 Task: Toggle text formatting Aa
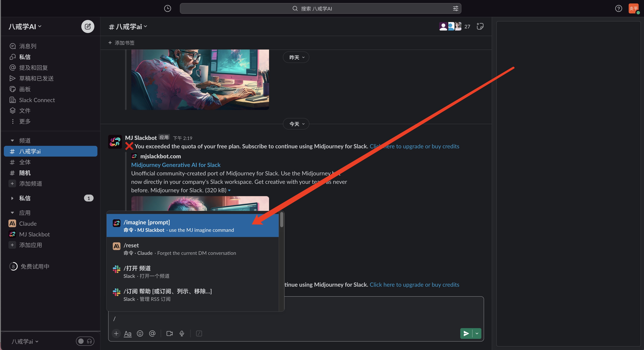tap(128, 333)
